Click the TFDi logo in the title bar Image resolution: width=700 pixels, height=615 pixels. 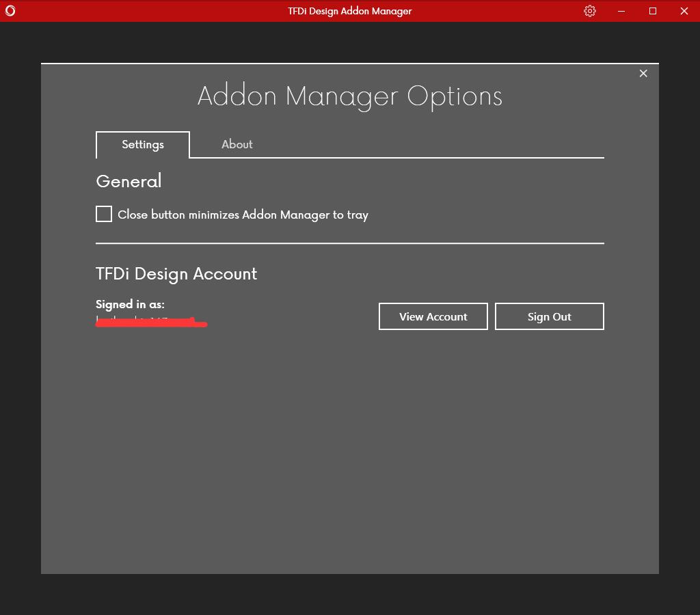pos(10,11)
